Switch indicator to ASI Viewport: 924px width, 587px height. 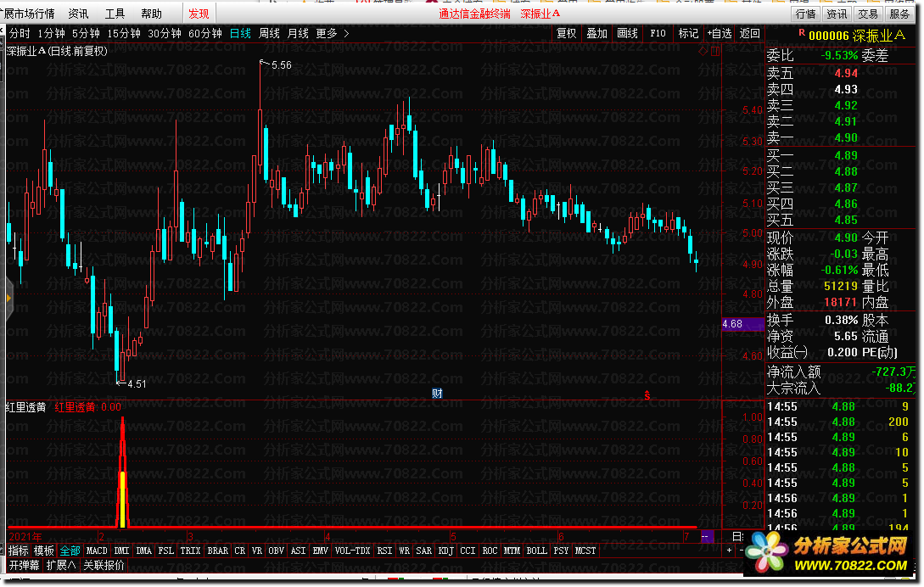pos(299,551)
